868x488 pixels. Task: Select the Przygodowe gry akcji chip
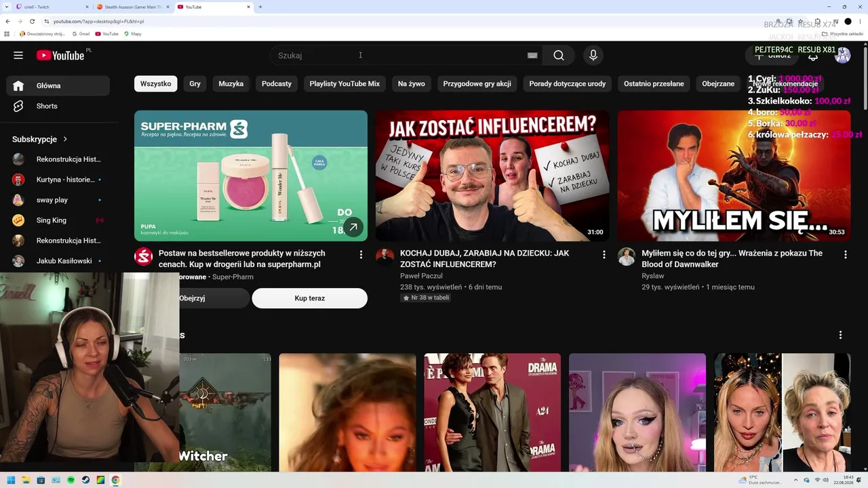[x=477, y=83]
